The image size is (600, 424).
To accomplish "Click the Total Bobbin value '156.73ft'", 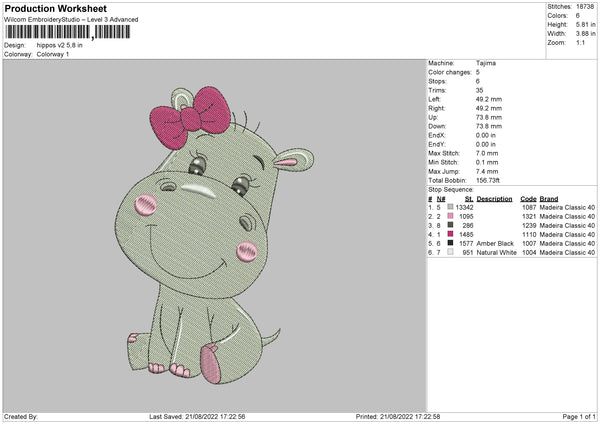I will tap(488, 181).
